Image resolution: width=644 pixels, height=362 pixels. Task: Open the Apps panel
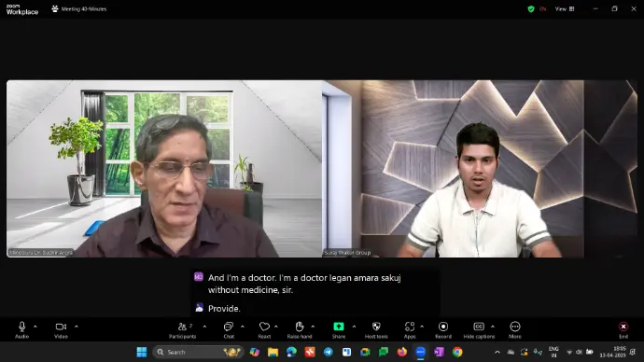coord(410,329)
